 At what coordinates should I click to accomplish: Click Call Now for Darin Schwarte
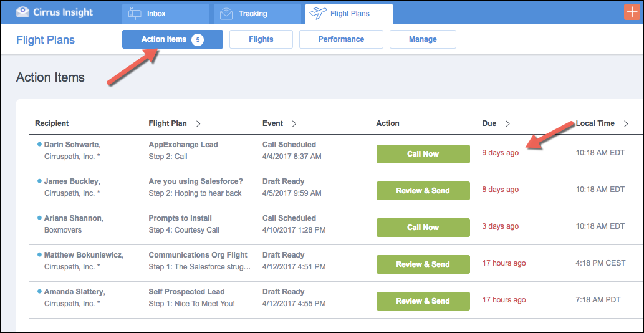tap(423, 154)
